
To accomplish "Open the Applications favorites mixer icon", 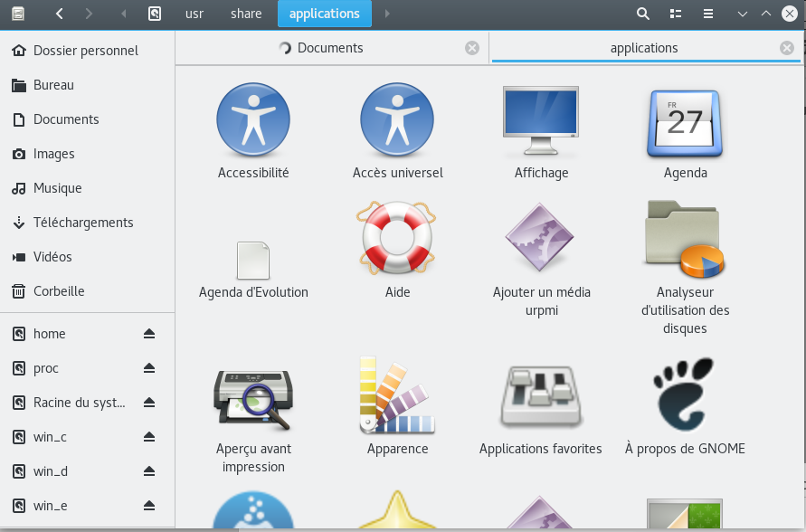I will click(x=541, y=396).
